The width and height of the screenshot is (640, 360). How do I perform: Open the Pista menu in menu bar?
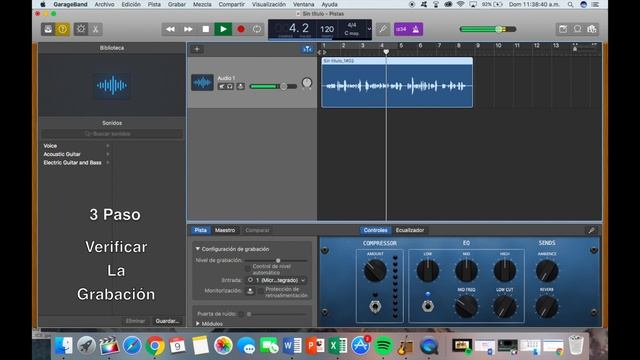click(154, 4)
